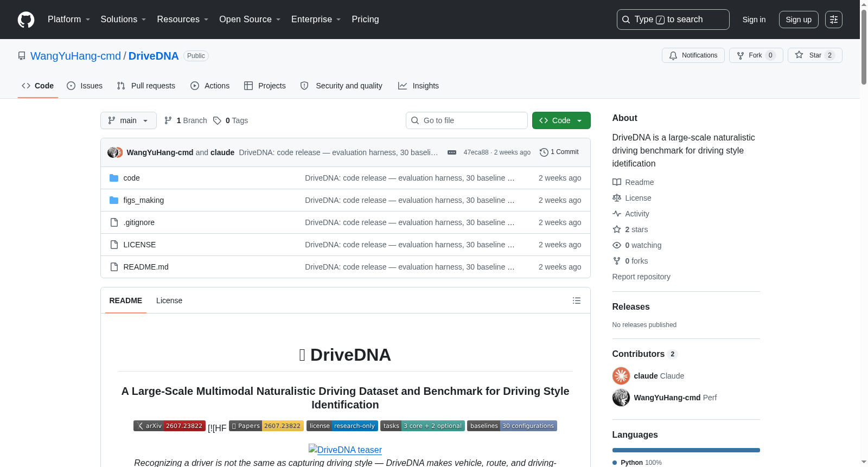Click License link in About sidebar
The width and height of the screenshot is (868, 467).
[632, 198]
